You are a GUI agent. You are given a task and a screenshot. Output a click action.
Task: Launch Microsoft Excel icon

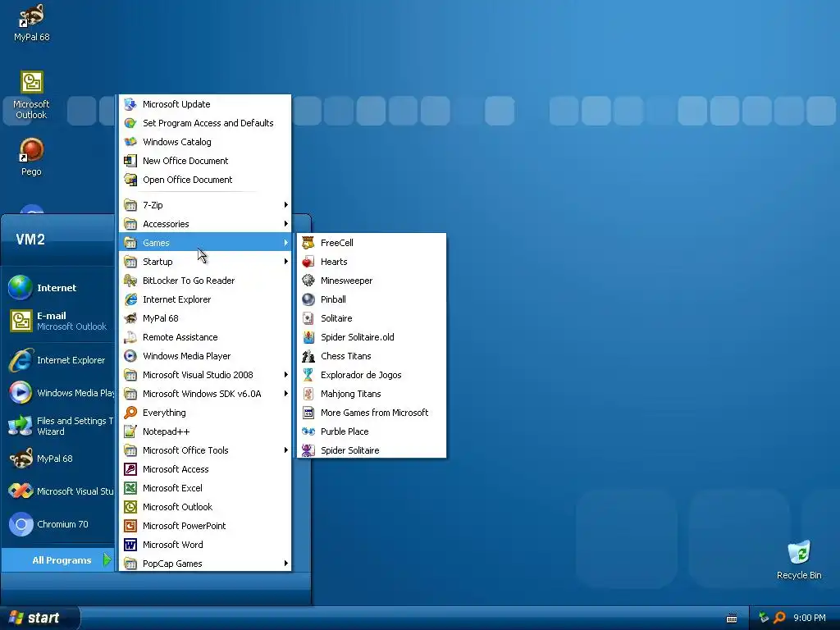130,488
